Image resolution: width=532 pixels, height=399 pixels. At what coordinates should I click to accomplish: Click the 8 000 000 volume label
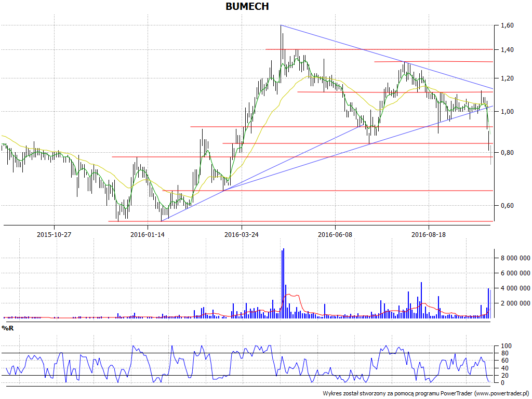[x=515, y=258]
